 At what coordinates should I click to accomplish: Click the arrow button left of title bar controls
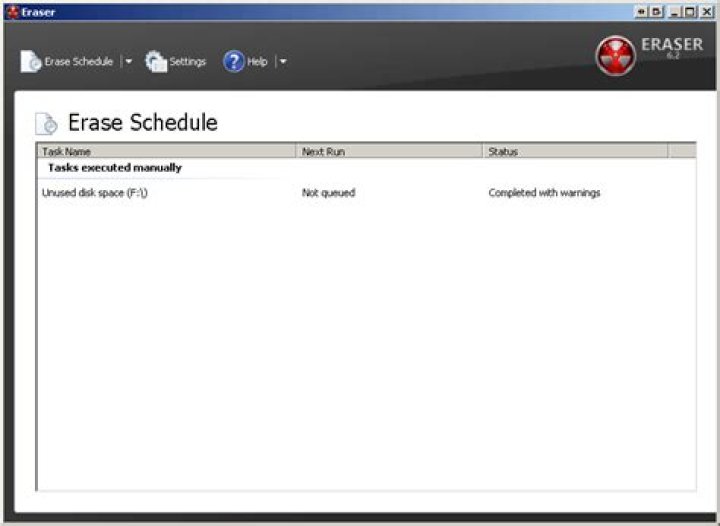click(641, 12)
